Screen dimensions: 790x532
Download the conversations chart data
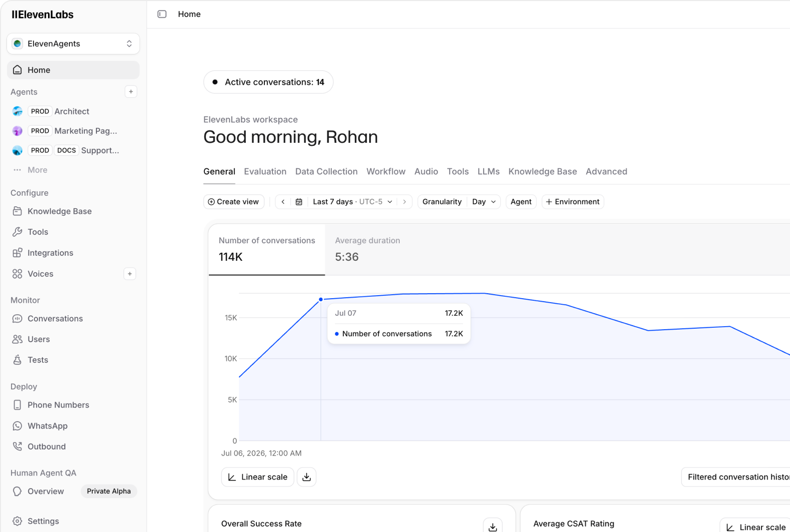coord(307,477)
